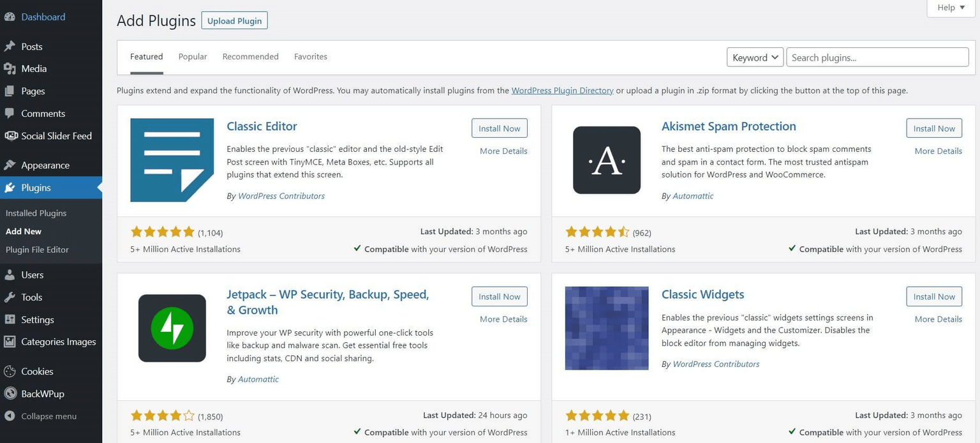
Task: Click the Media icon in sidebar
Action: (10, 69)
